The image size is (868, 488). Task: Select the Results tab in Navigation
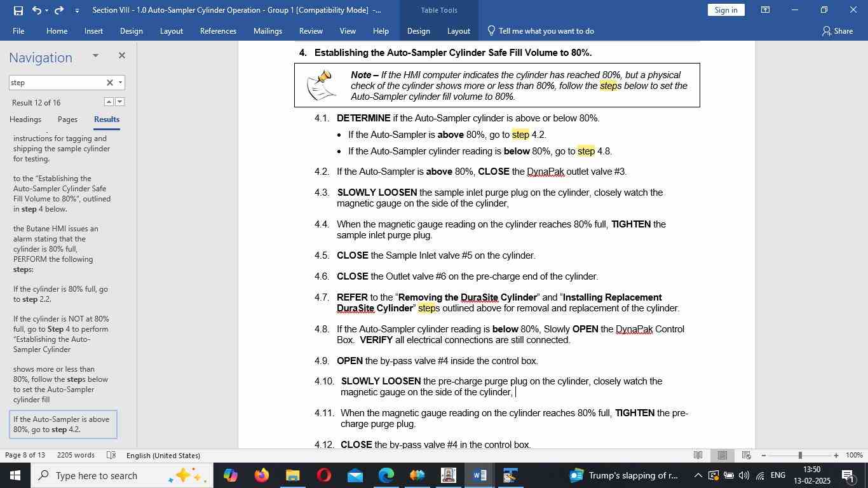coord(107,119)
